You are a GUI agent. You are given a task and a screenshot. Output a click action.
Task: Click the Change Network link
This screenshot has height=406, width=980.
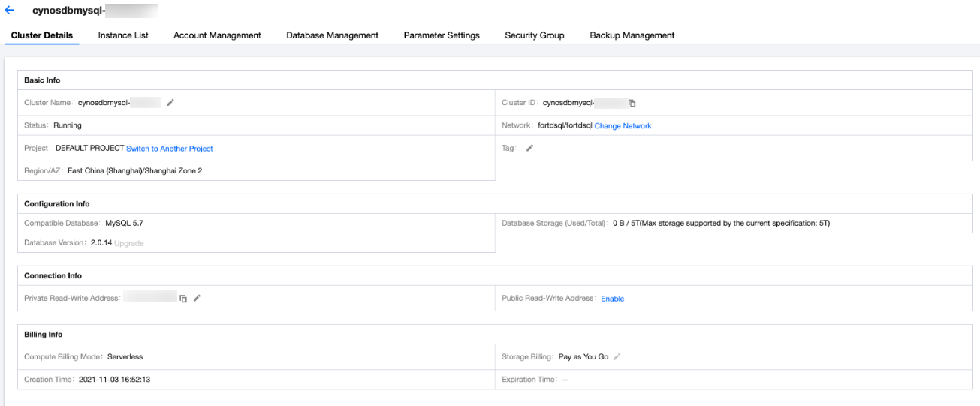623,126
